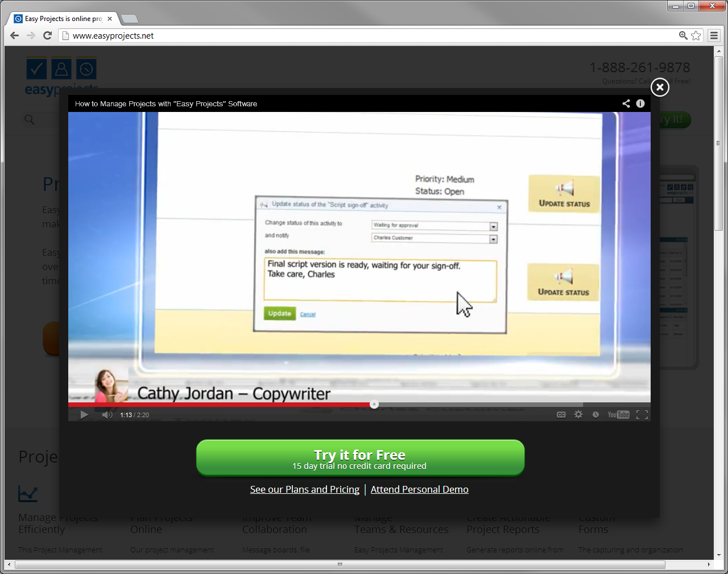
Task: Open the browser zoom indicator
Action: pos(683,36)
